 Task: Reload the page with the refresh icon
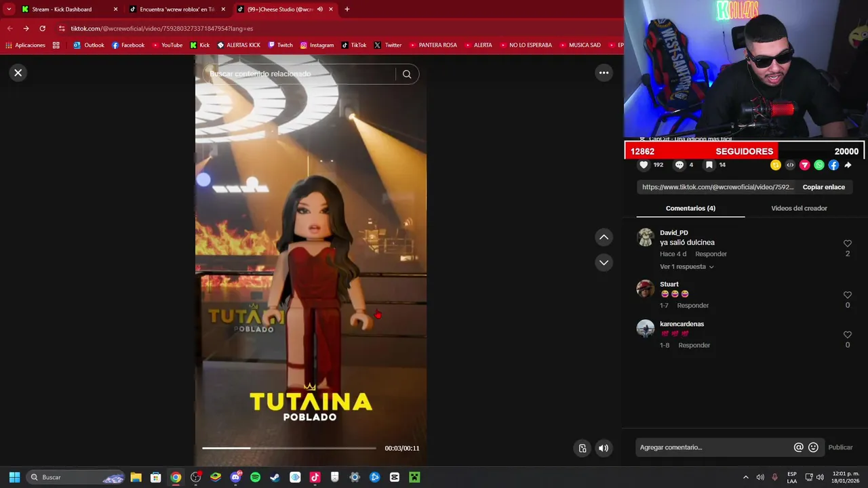(42, 28)
